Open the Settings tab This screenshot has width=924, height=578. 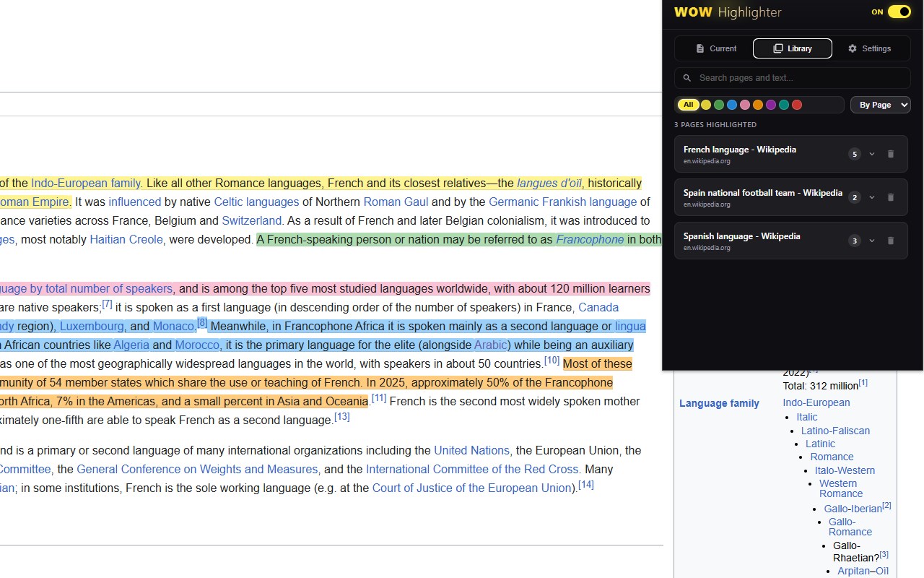coord(869,48)
